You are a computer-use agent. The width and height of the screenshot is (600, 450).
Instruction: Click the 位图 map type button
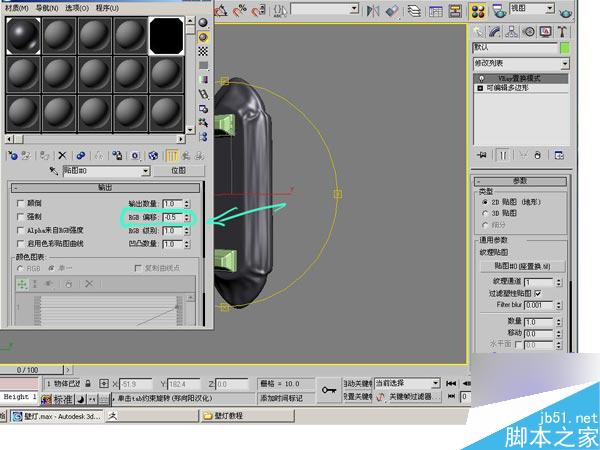179,171
